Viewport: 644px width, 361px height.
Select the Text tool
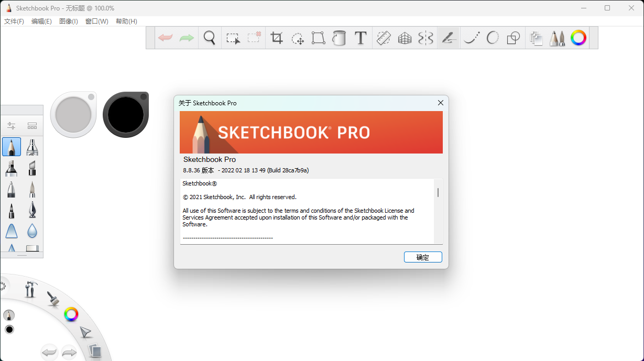pos(361,38)
